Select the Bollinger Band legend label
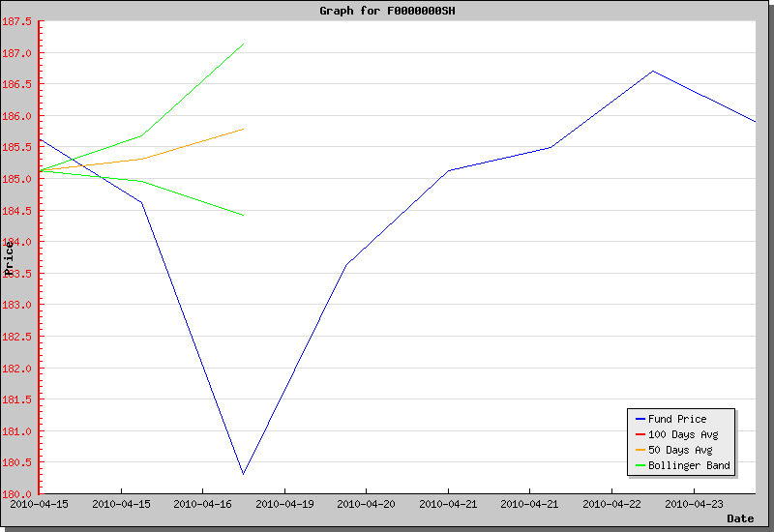The height and width of the screenshot is (532, 774). point(689,466)
